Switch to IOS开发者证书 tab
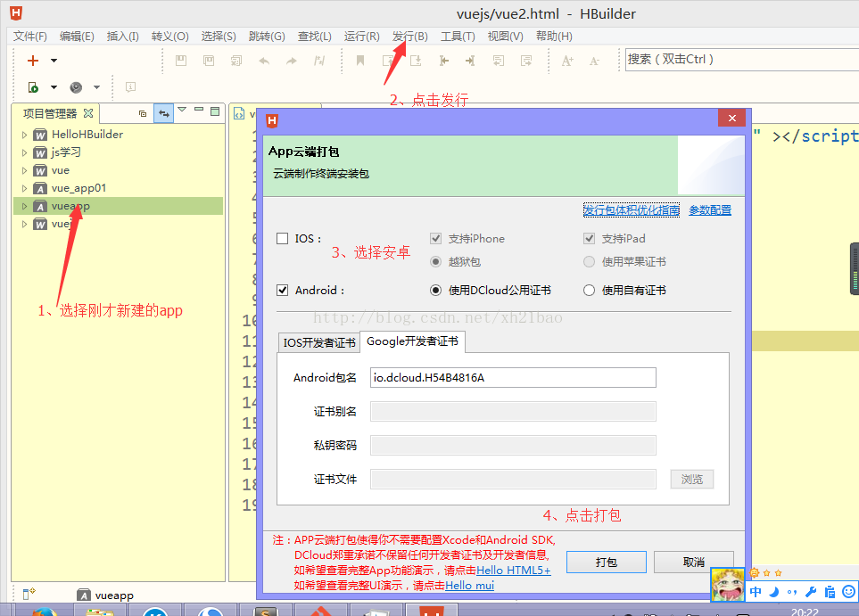This screenshot has height=616, width=859. pyautogui.click(x=318, y=343)
